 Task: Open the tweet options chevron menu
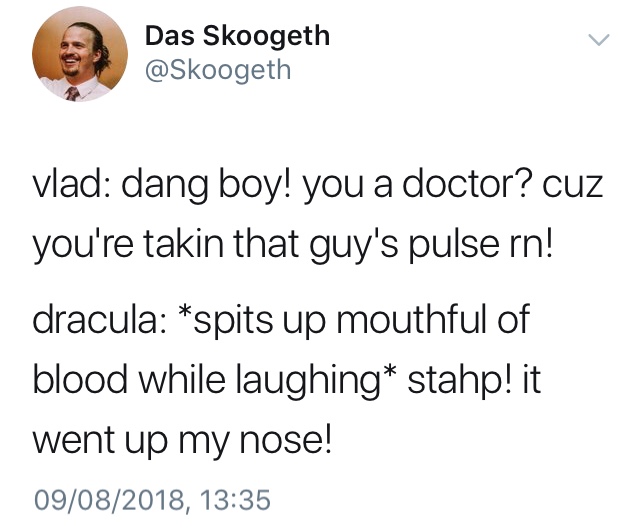598,40
